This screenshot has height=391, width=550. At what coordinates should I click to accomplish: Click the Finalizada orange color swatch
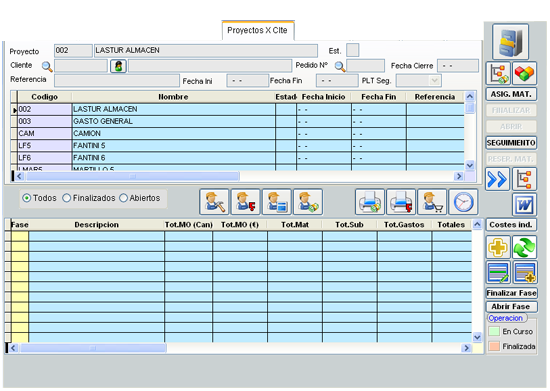(x=494, y=346)
